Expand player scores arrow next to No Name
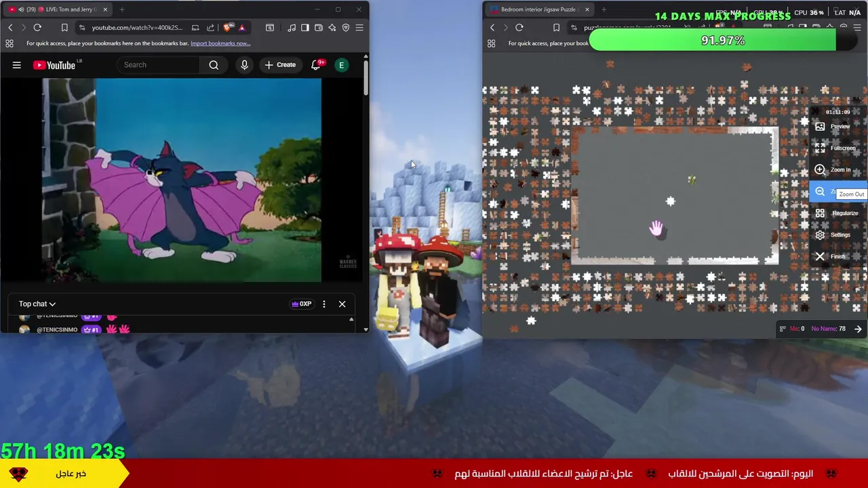The width and height of the screenshot is (868, 488). click(x=858, y=329)
